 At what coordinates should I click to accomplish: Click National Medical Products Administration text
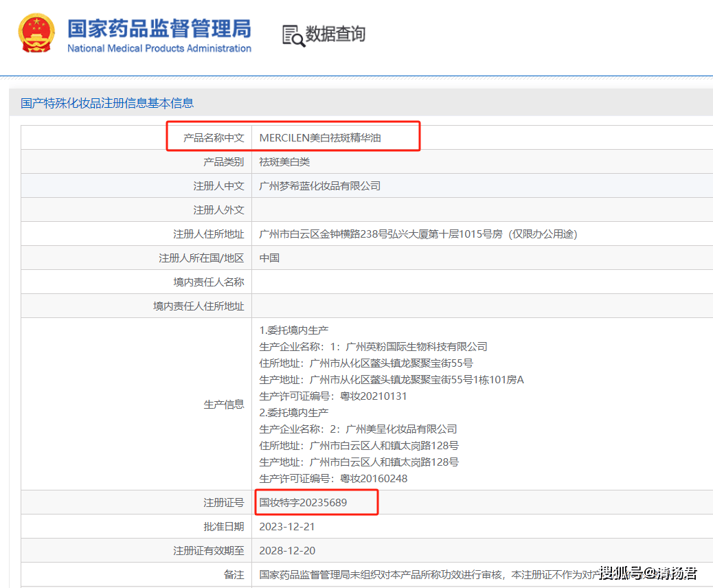[159, 48]
